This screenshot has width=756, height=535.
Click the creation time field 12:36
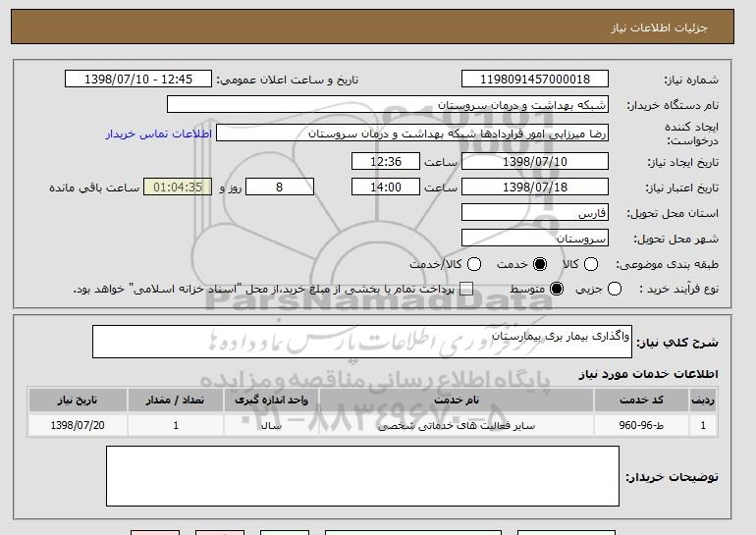tap(386, 161)
